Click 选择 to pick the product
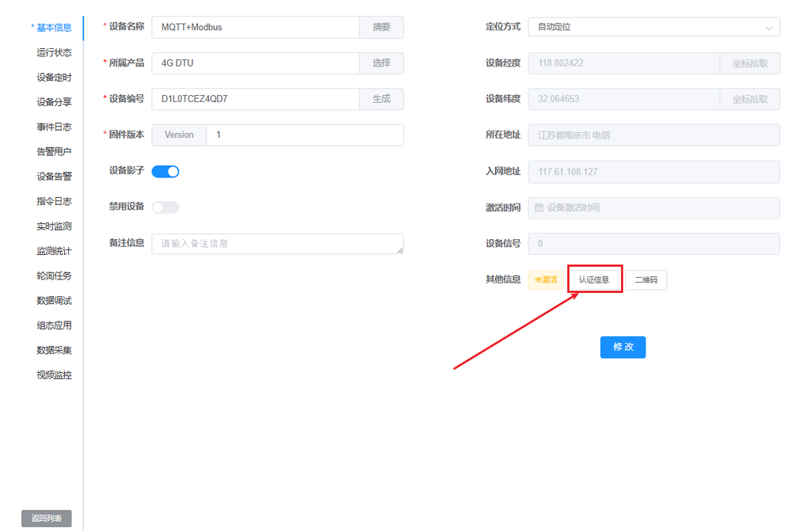 tap(381, 63)
